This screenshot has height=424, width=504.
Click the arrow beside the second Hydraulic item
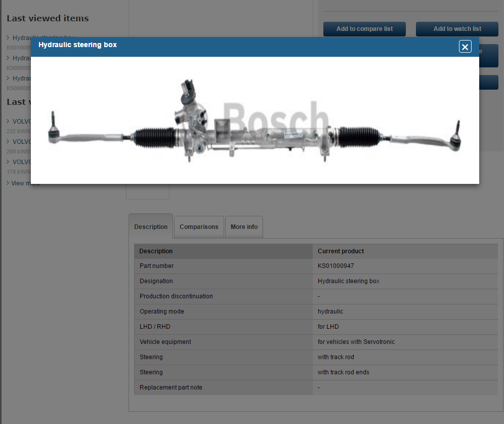(8, 58)
